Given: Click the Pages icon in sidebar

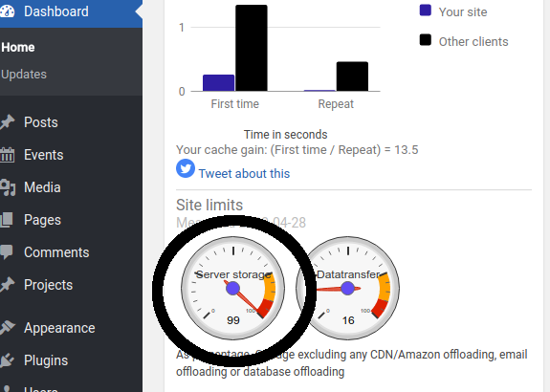Looking at the screenshot, I should [x=7, y=220].
